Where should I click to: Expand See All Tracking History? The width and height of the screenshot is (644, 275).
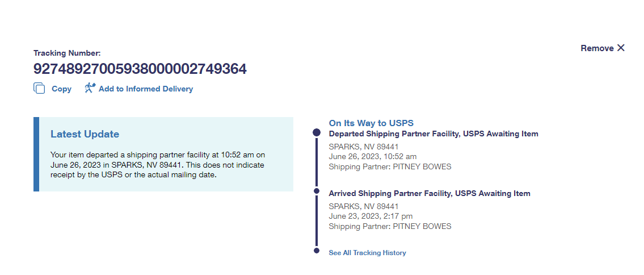[x=367, y=253]
